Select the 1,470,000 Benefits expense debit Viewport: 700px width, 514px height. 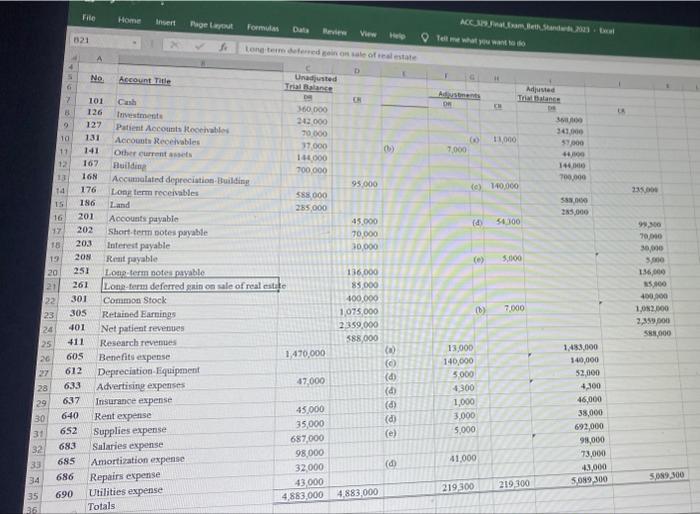tap(305, 353)
